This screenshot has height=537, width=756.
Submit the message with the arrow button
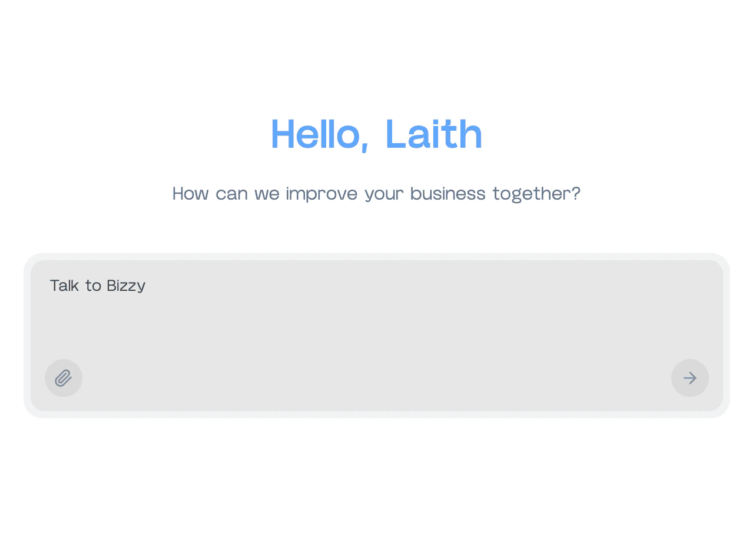coord(689,378)
